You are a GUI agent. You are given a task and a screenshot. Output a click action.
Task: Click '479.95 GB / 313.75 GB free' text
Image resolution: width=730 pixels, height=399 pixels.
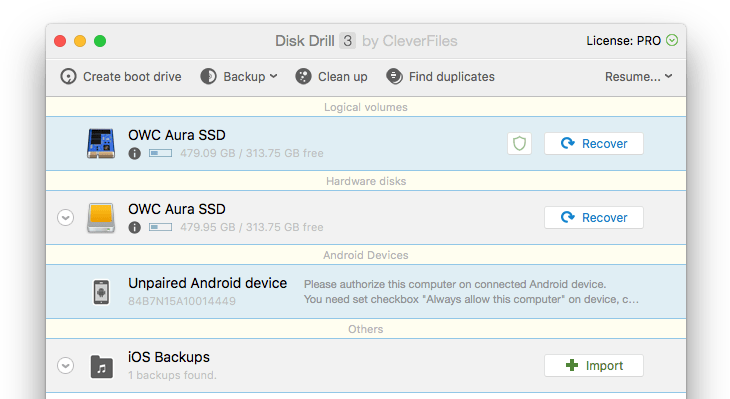pos(252,227)
